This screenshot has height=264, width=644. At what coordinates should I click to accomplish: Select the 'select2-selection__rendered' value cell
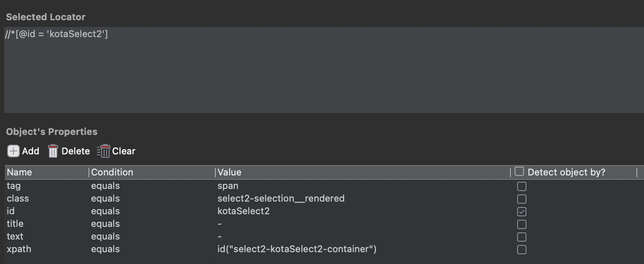click(281, 199)
